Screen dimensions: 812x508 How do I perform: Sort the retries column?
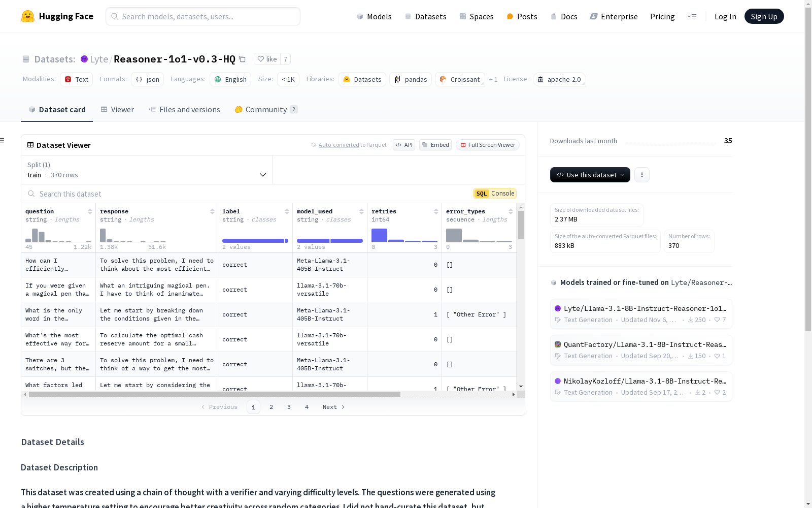pos(436,211)
